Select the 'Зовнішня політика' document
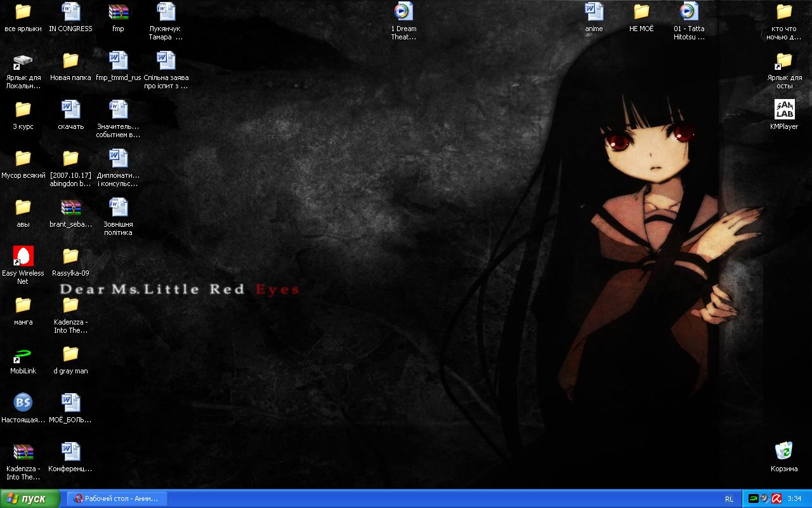The width and height of the screenshot is (812, 508). pos(118,207)
